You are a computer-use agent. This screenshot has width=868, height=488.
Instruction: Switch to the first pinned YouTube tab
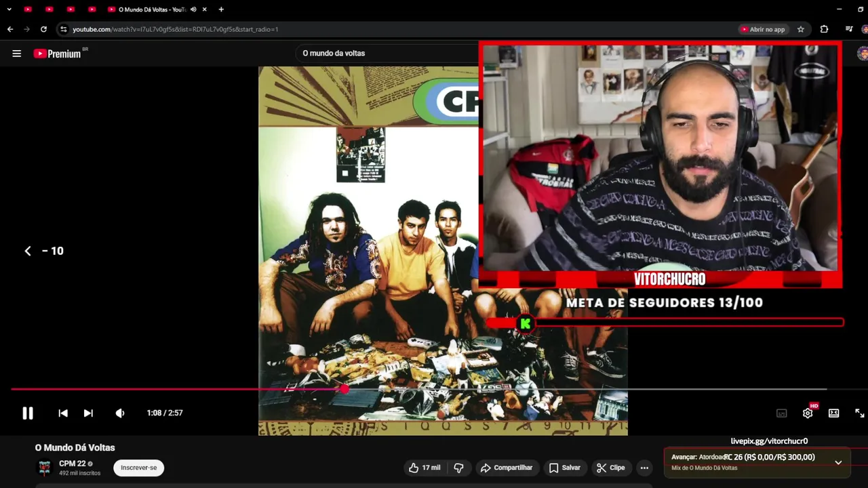(x=28, y=9)
